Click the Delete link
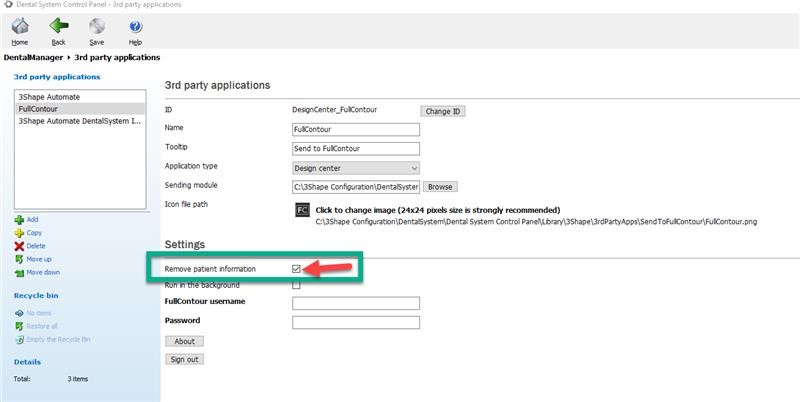Image resolution: width=800 pixels, height=402 pixels. click(x=36, y=246)
